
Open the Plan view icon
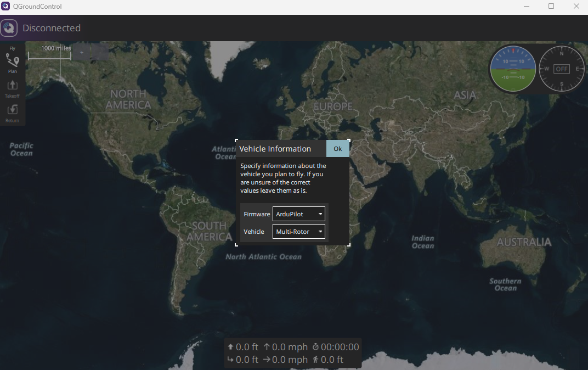(12, 61)
